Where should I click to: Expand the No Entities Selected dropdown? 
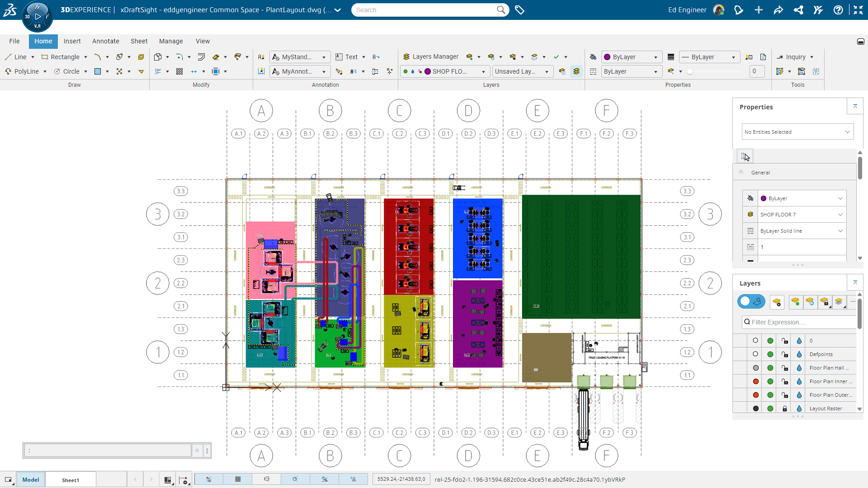point(797,132)
